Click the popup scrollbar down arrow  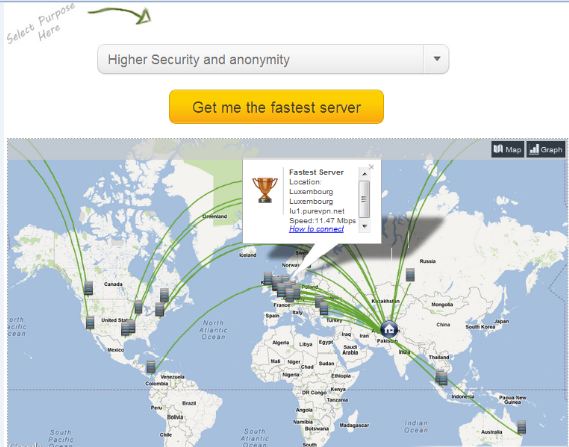(x=364, y=226)
